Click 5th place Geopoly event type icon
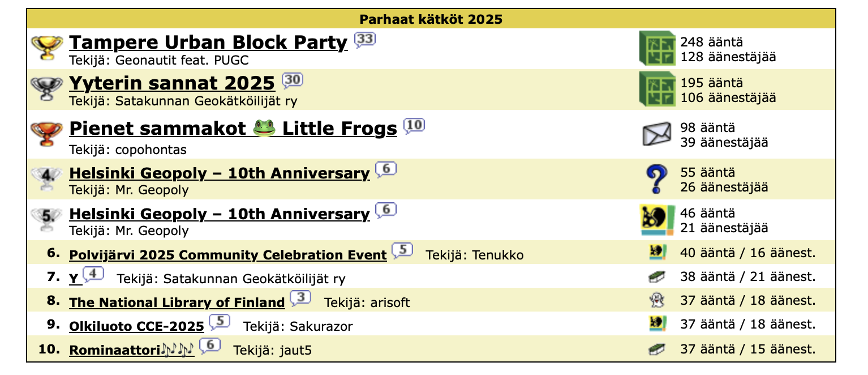Image resolution: width=868 pixels, height=375 pixels. point(656,220)
